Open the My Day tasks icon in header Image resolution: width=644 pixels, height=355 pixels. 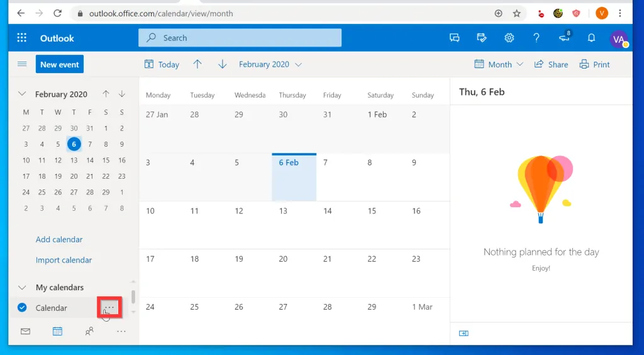click(x=482, y=38)
